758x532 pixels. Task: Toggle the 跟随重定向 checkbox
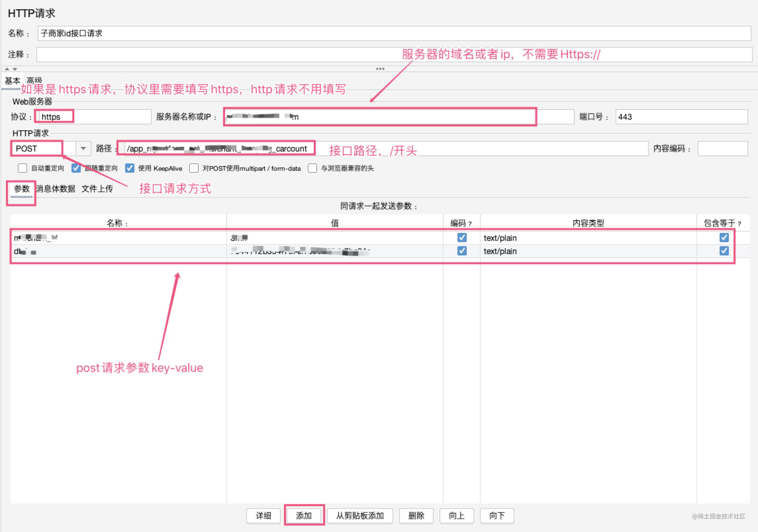pyautogui.click(x=76, y=168)
